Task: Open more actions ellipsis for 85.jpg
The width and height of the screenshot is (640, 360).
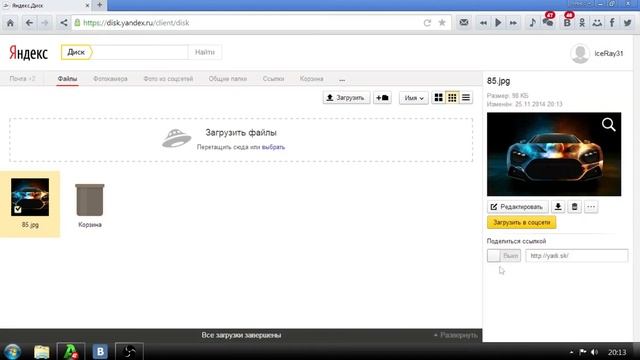Action: click(x=591, y=207)
